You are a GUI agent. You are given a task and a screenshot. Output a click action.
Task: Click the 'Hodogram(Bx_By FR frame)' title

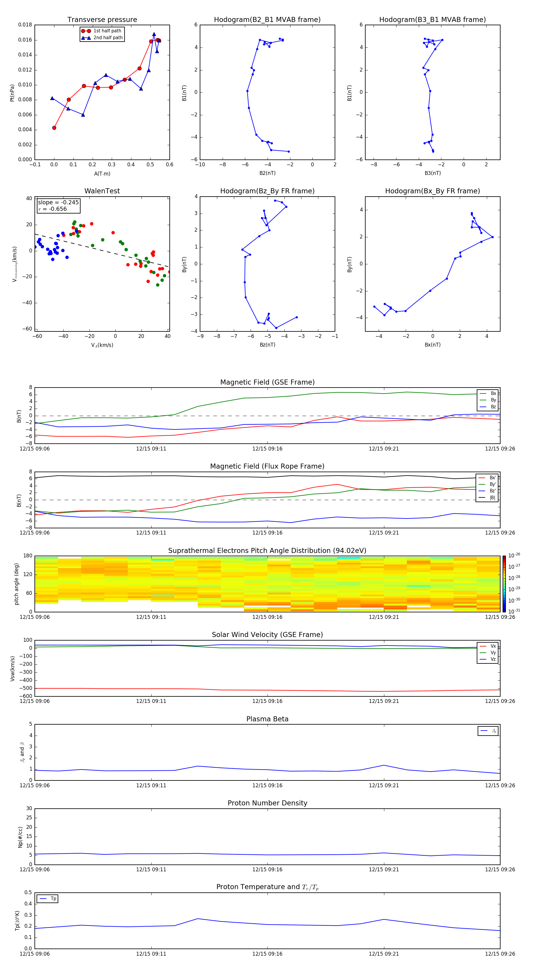tap(432, 191)
